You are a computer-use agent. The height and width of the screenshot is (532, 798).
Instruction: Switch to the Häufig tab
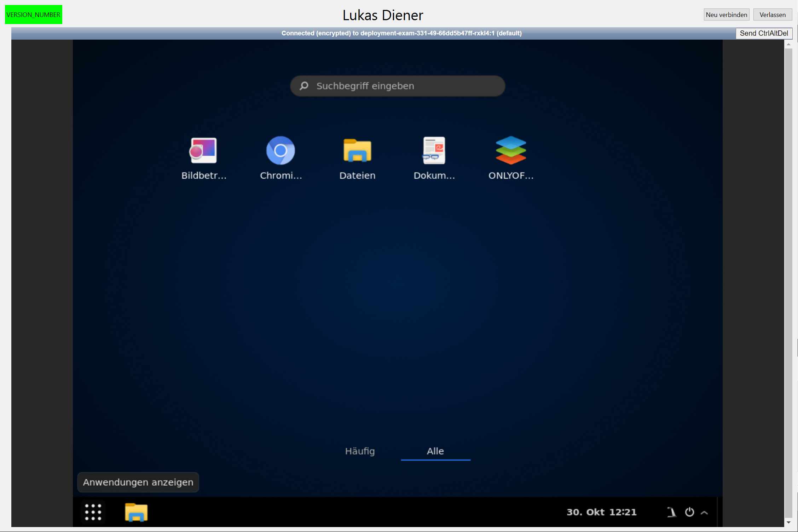[x=360, y=451]
